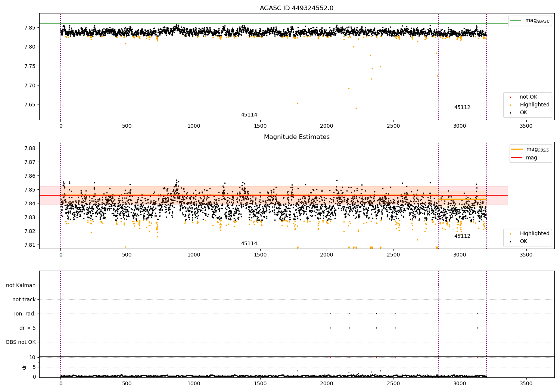This screenshot has height=392, width=560.
Task: Click the 'Ion. rad.' row label
Action: pyautogui.click(x=25, y=314)
